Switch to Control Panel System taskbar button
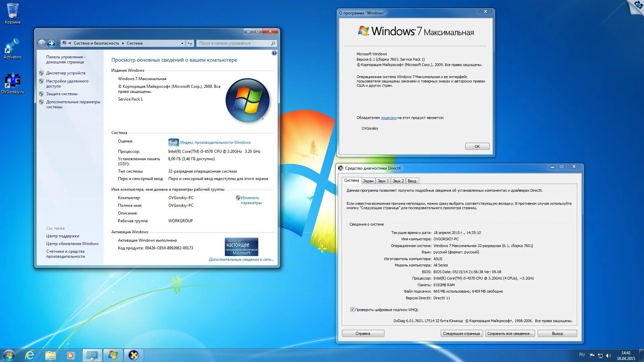This screenshot has width=644, height=362. pyautogui.click(x=92, y=355)
